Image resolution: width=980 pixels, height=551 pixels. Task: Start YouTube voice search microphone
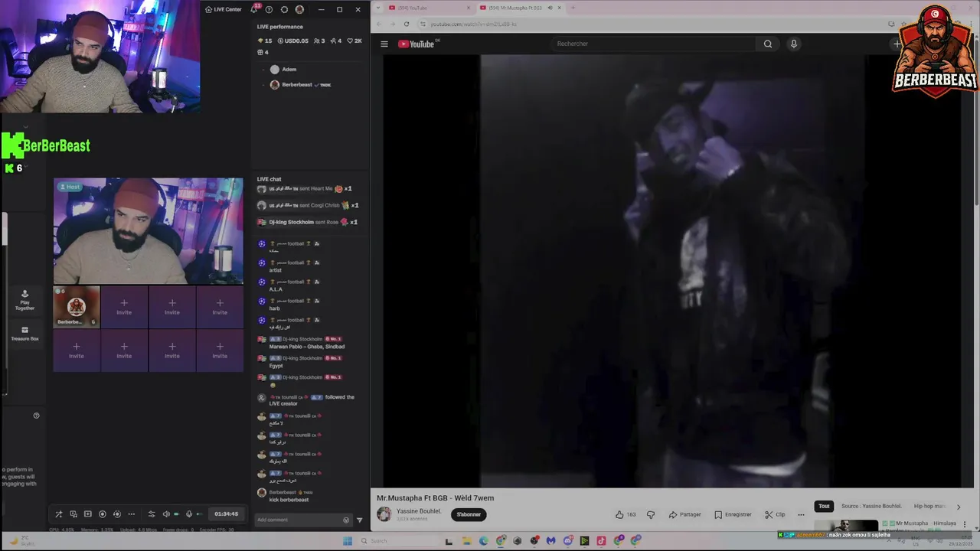[794, 44]
